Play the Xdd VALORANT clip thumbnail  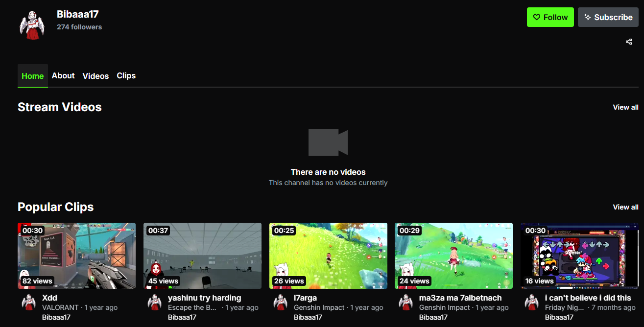click(76, 256)
